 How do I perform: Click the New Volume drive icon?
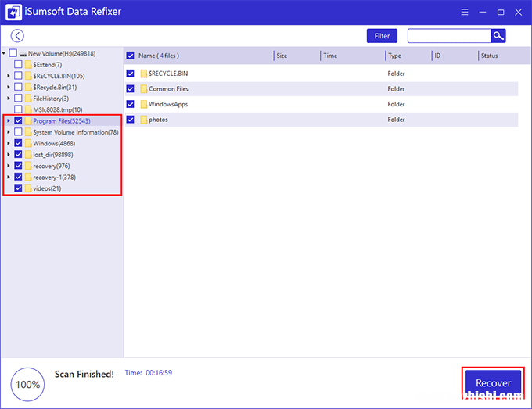[x=23, y=54]
